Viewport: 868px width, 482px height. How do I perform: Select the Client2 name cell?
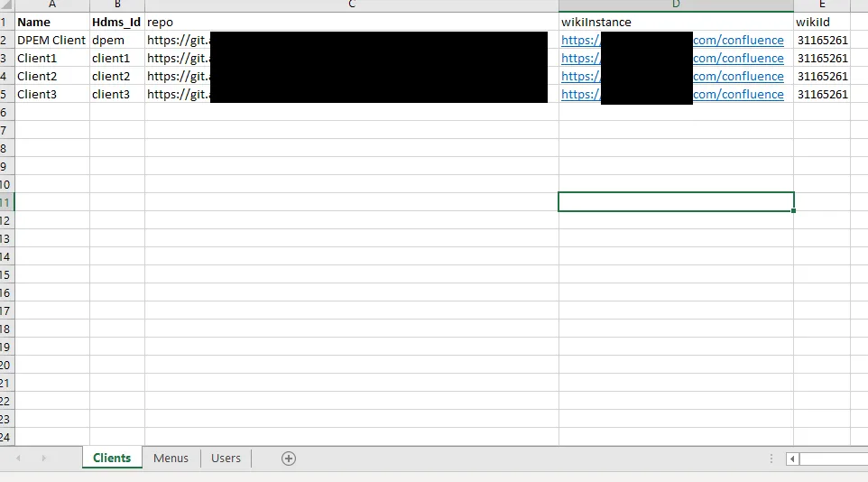(x=52, y=76)
